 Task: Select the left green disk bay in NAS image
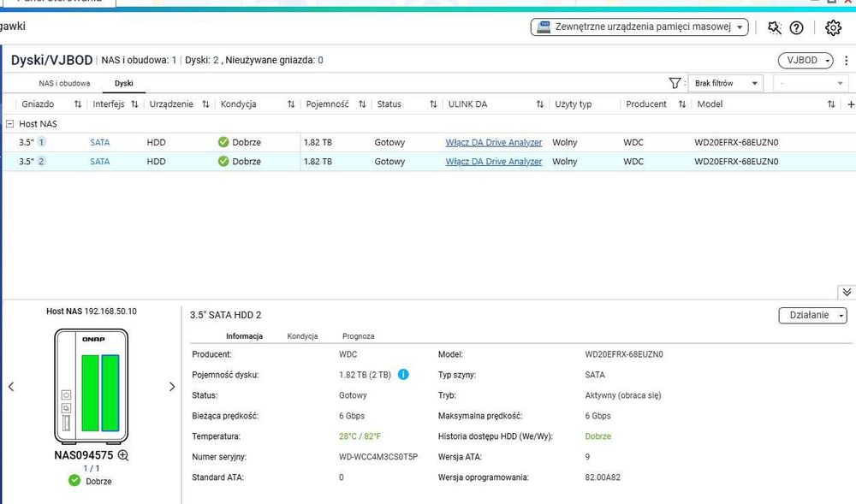(x=90, y=393)
